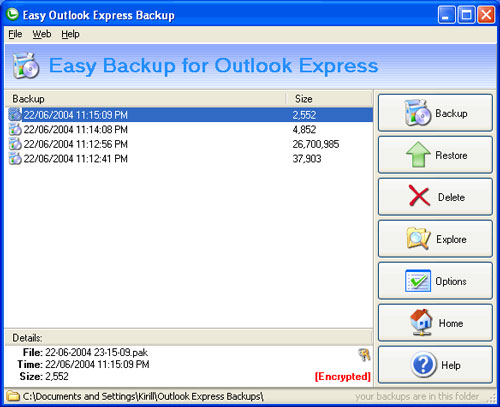Click the size value 2,552 in list
Screen dimensions: 500x407
point(304,115)
